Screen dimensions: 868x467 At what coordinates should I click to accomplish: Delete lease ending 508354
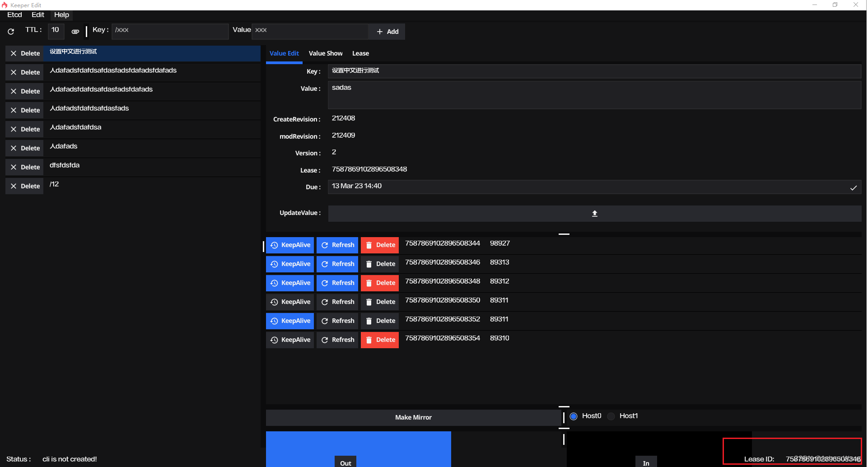[x=380, y=340]
